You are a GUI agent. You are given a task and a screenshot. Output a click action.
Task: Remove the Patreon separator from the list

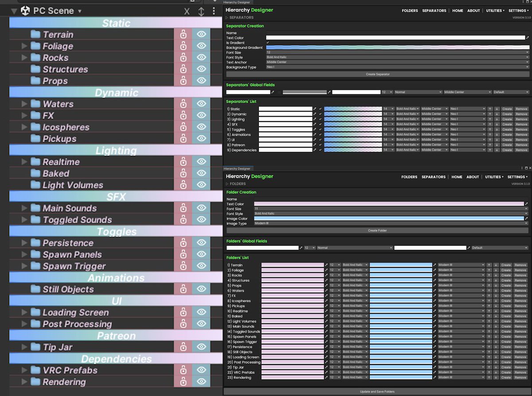pos(521,145)
